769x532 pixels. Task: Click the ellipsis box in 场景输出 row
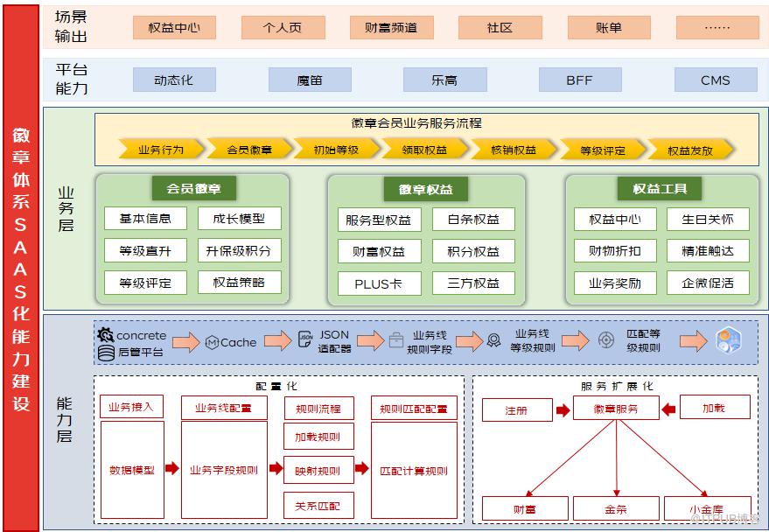click(x=717, y=27)
